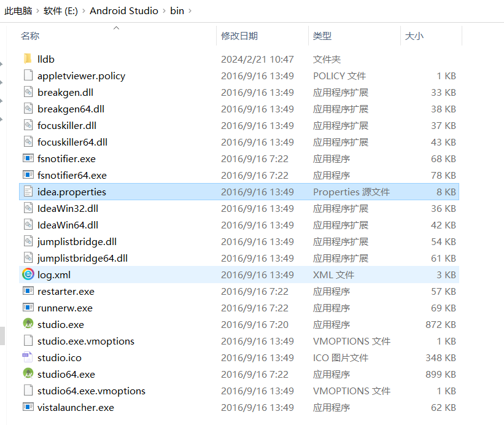Image resolution: width=504 pixels, height=425 pixels.
Task: Expand the chevron after Android Studio breadcrumb
Action: click(x=164, y=11)
